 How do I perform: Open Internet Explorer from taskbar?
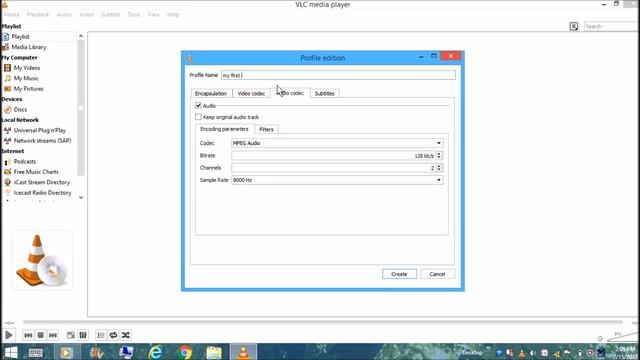tap(156, 352)
